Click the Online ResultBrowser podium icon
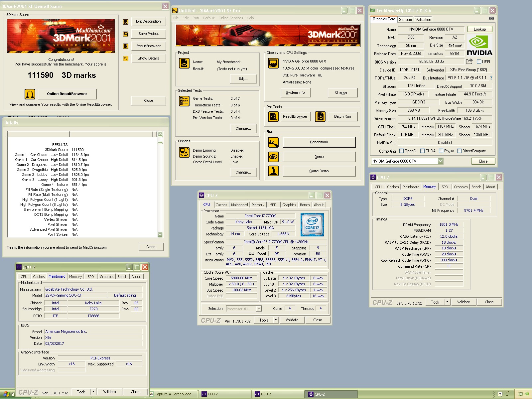This screenshot has height=399, width=532. 30,94
